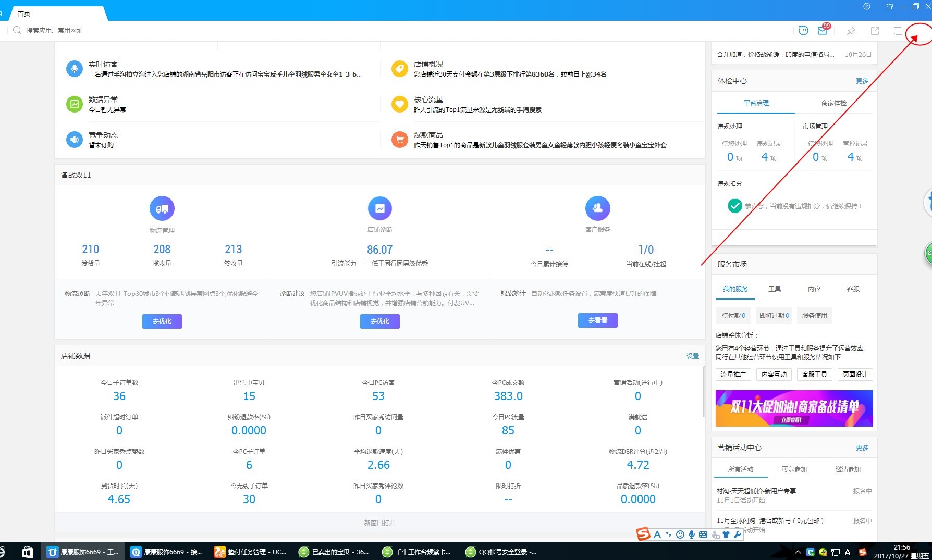The height and width of the screenshot is (560, 932).
Task: Open the skin (t-shirt) icon in title bar
Action: (x=890, y=7)
